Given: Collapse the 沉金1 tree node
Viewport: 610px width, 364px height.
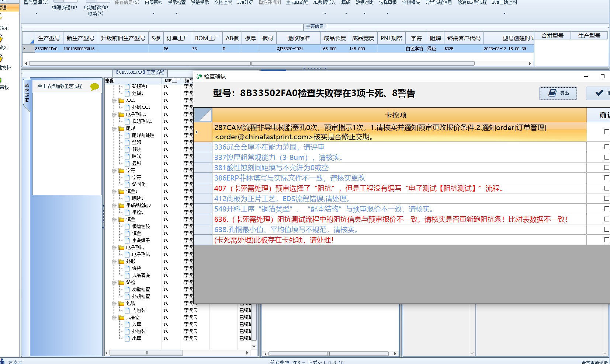Looking at the screenshot, I should coord(114,192).
